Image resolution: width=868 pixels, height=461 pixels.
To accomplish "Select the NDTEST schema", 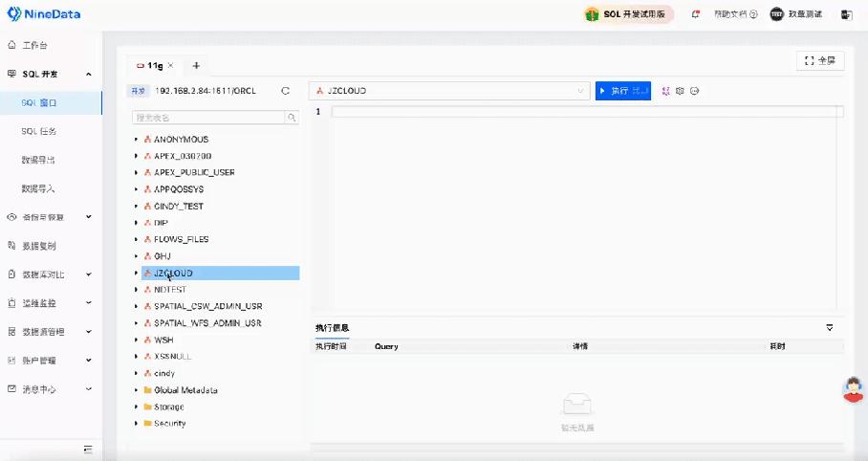I will coord(170,289).
